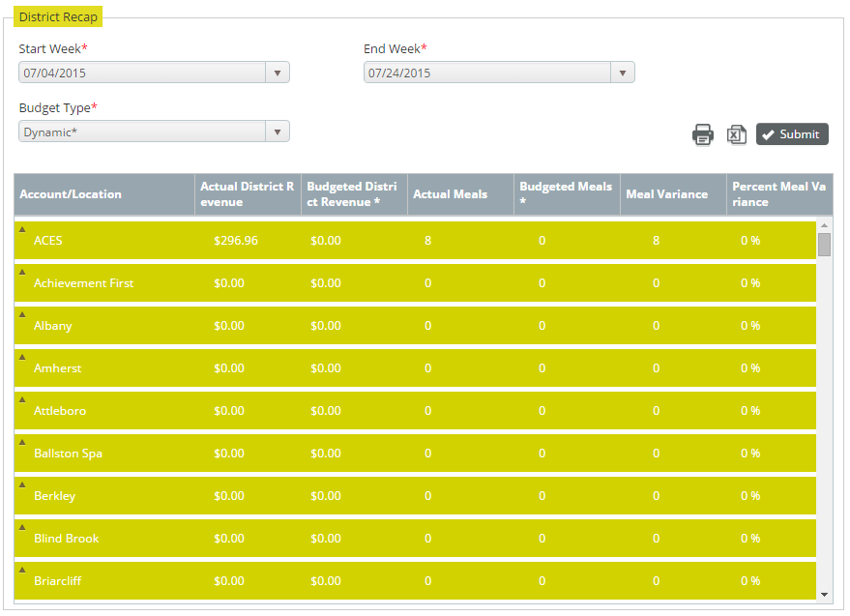Viewport: 850px width, 616px height.
Task: Export the table with the Excel icon
Action: [736, 135]
